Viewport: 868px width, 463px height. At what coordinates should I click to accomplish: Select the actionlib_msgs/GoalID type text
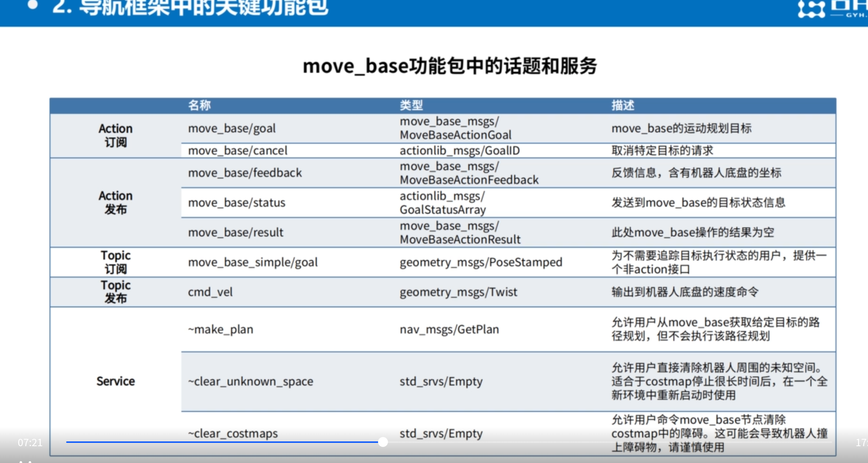coord(460,150)
